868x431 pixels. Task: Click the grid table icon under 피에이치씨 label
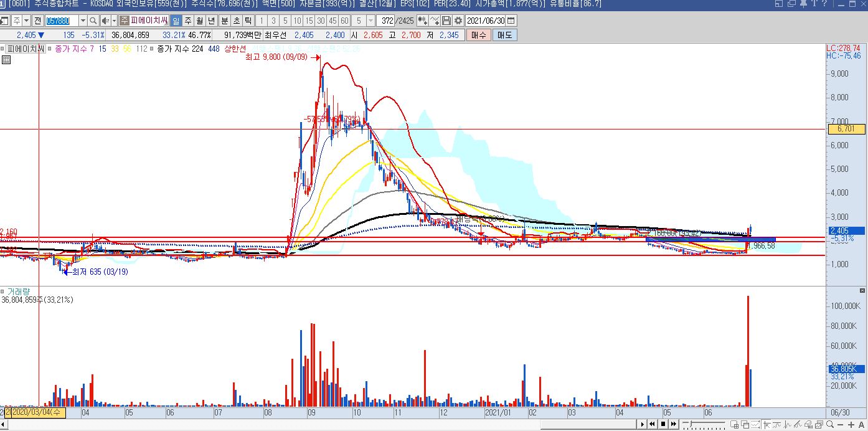pos(6,60)
